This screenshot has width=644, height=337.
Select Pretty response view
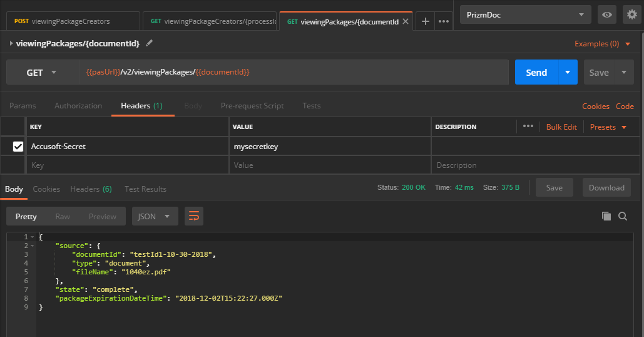26,217
